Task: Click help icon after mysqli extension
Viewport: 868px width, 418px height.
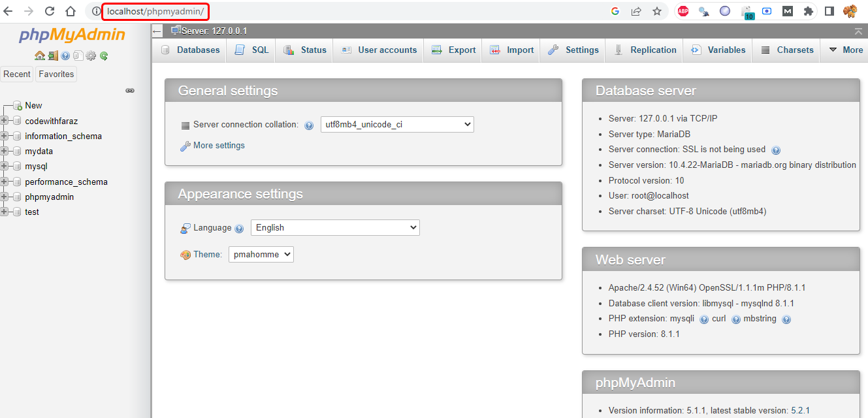Action: (704, 319)
